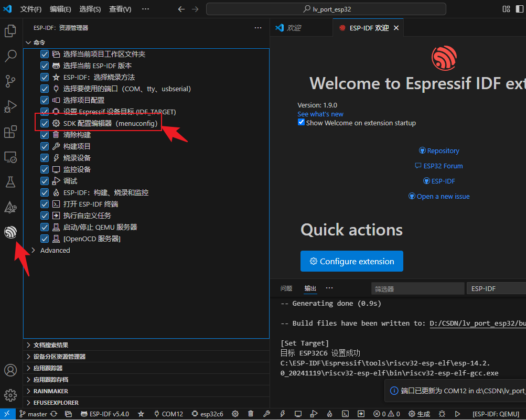This screenshot has width=526, height=420.
Task: Open the Manage gear in activity bar
Action: click(10, 395)
